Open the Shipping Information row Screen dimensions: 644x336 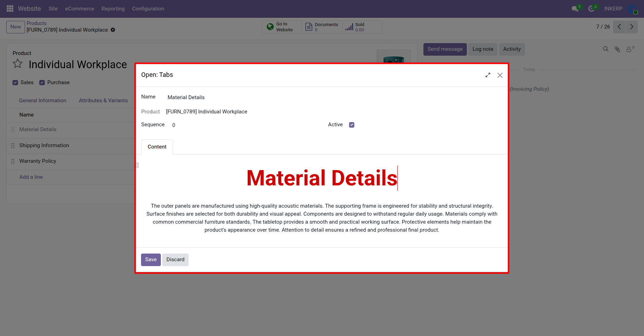pyautogui.click(x=44, y=145)
